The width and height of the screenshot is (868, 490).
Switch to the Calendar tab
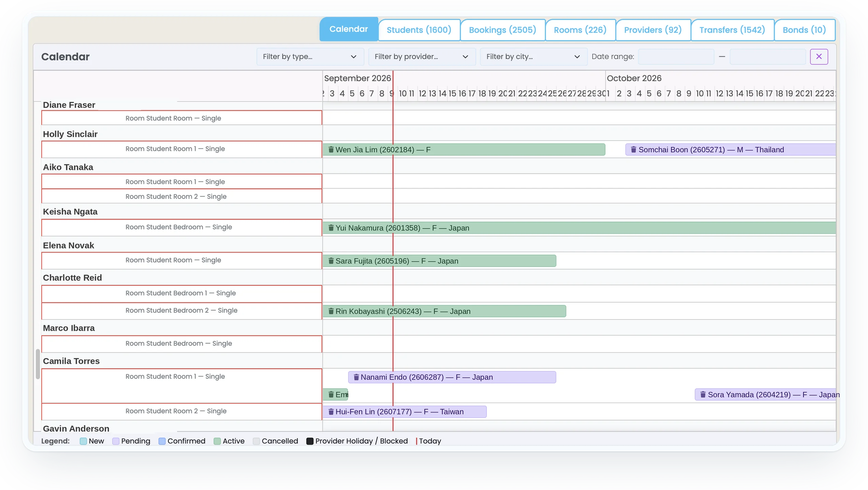[349, 29]
